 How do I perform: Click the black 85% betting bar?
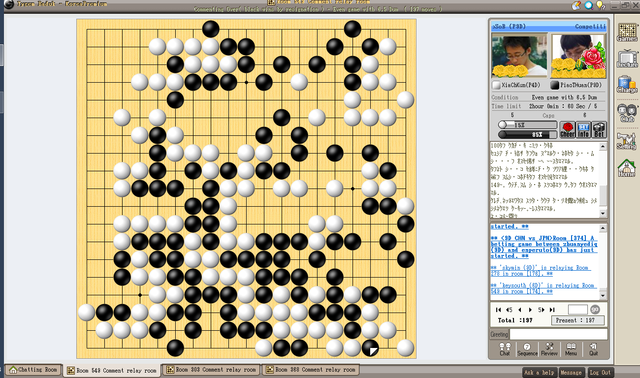527,134
